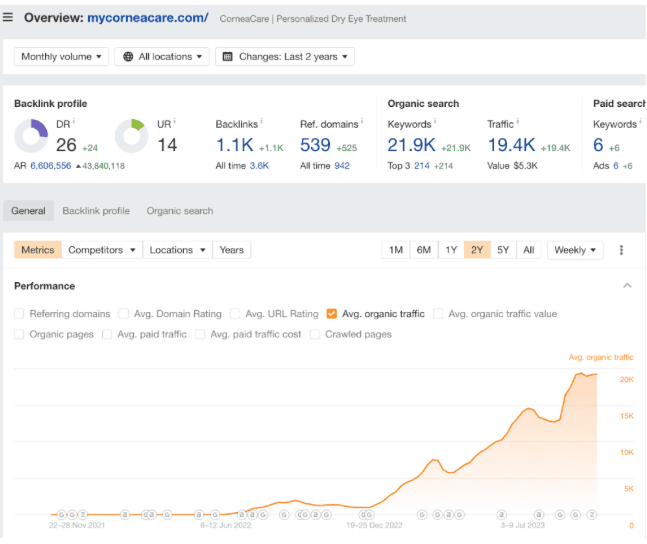Collapse the Performance section chevron
647x544 pixels.
[627, 286]
